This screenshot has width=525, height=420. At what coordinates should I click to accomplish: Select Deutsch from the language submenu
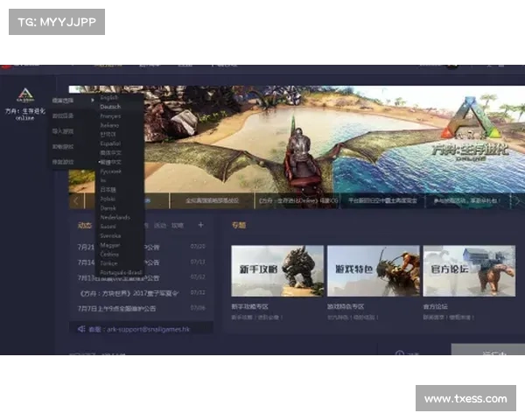tap(110, 107)
